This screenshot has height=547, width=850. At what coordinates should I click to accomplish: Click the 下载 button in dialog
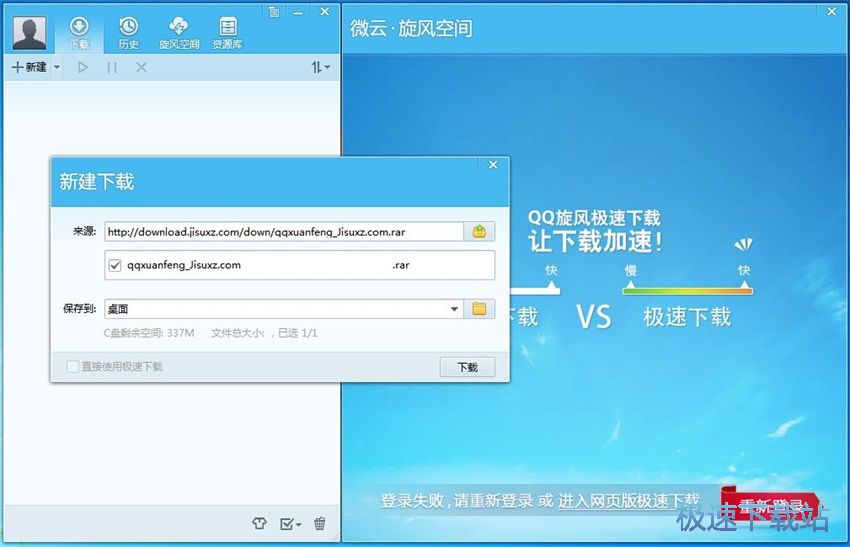tap(467, 367)
